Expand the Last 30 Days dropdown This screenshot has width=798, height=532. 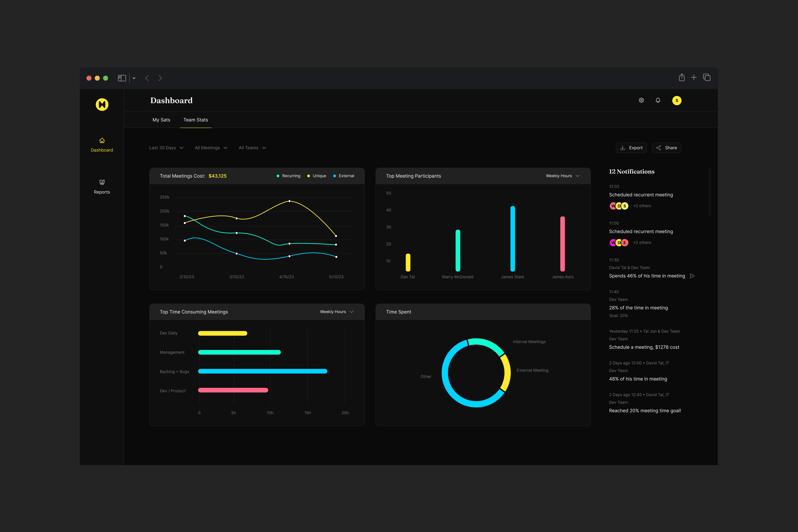click(x=166, y=148)
